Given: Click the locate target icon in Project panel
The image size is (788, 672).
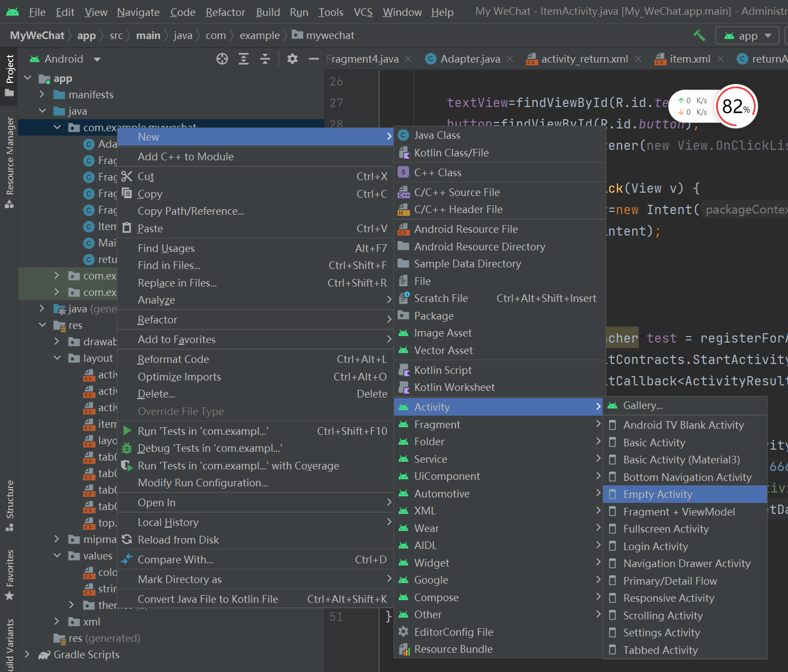Looking at the screenshot, I should tap(222, 59).
